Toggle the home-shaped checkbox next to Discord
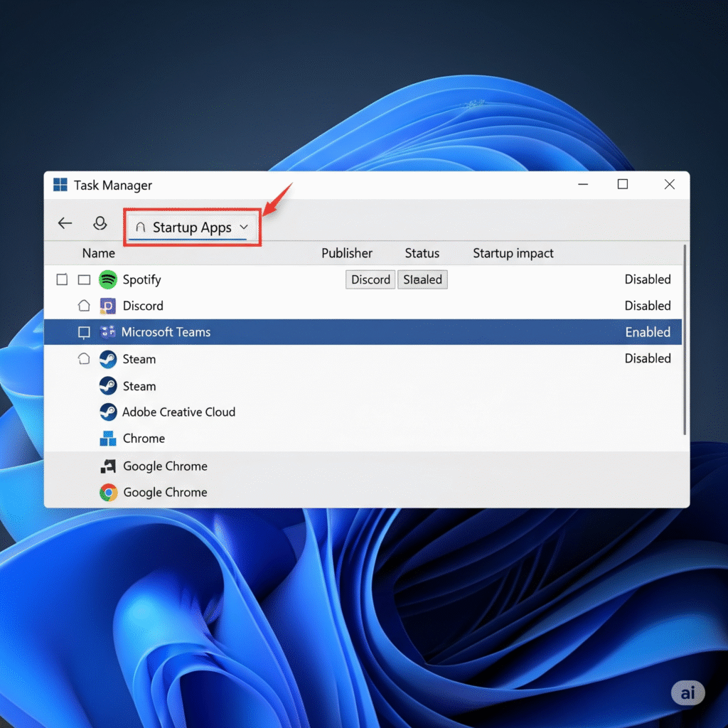Image resolution: width=728 pixels, height=728 pixels. pyautogui.click(x=84, y=306)
